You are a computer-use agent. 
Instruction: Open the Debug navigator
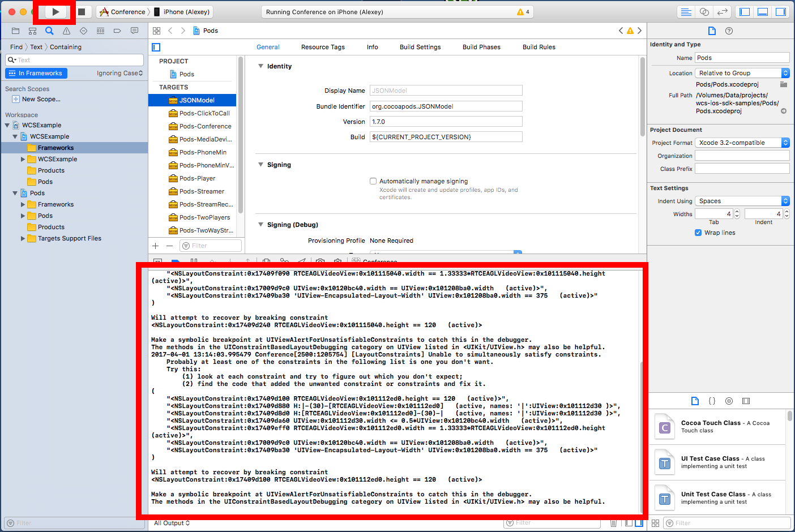point(100,31)
